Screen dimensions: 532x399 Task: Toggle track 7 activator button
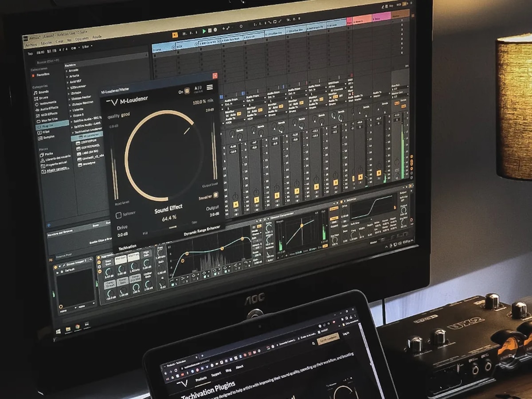(297, 191)
